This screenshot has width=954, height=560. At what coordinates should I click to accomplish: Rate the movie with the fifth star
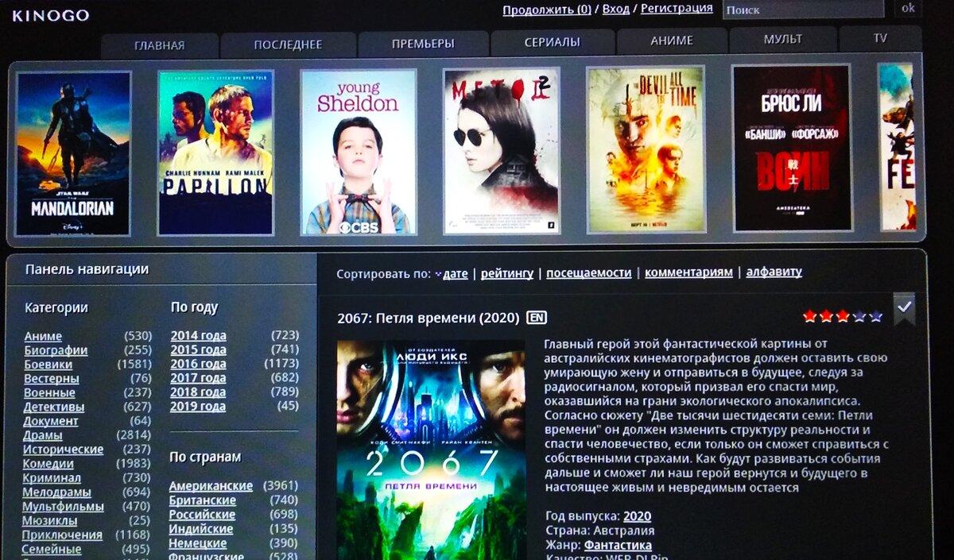click(x=876, y=316)
